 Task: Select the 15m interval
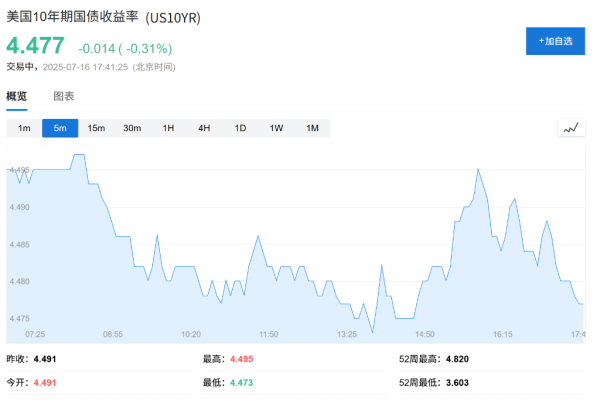point(96,128)
